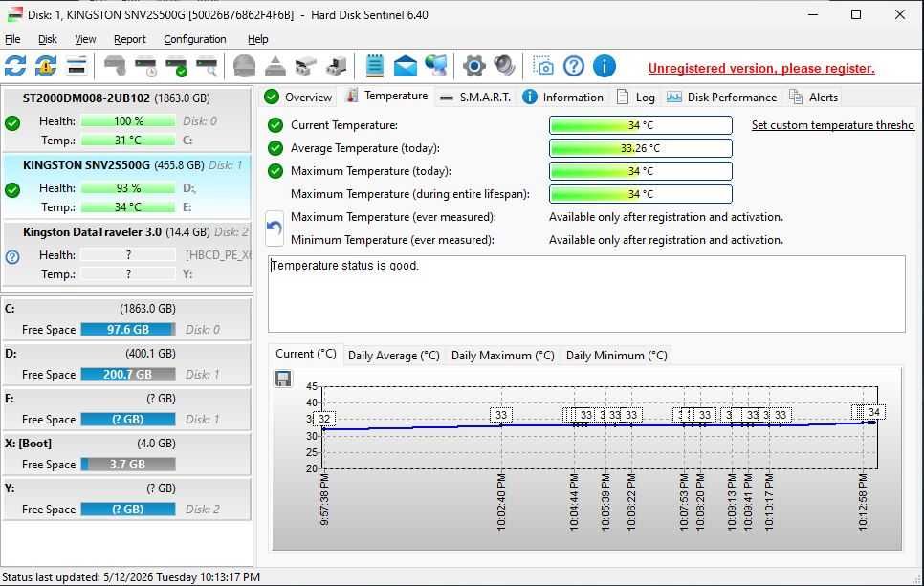Switch to the Alerts tab
Image resolution: width=924 pixels, height=586 pixels.
814,98
